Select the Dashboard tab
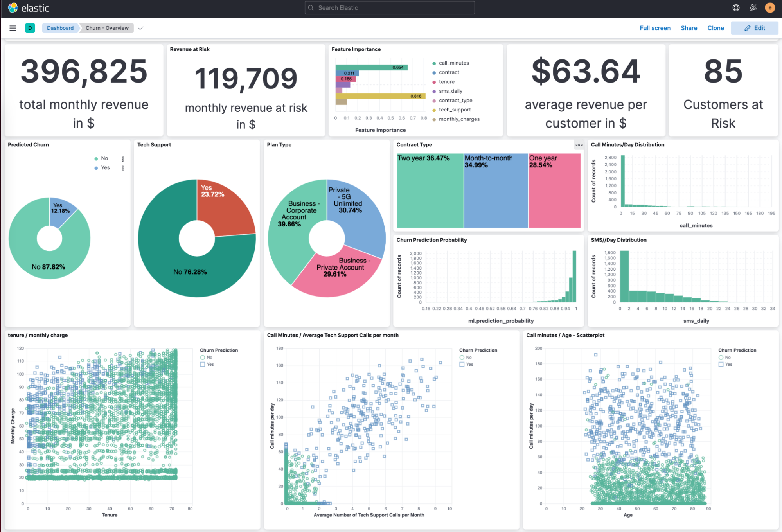This screenshot has height=532, width=782. [x=60, y=28]
